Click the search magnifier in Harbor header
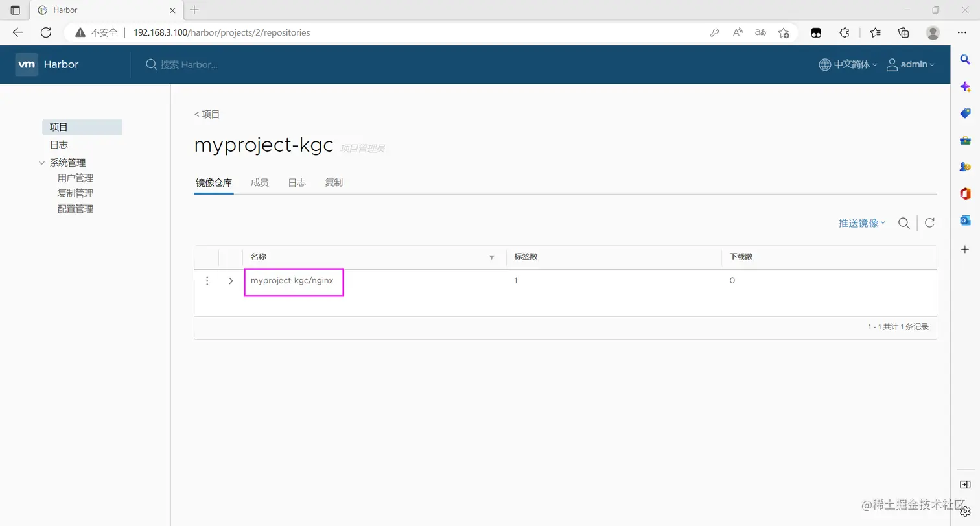Screen dimensions: 980x526 (x=151, y=64)
